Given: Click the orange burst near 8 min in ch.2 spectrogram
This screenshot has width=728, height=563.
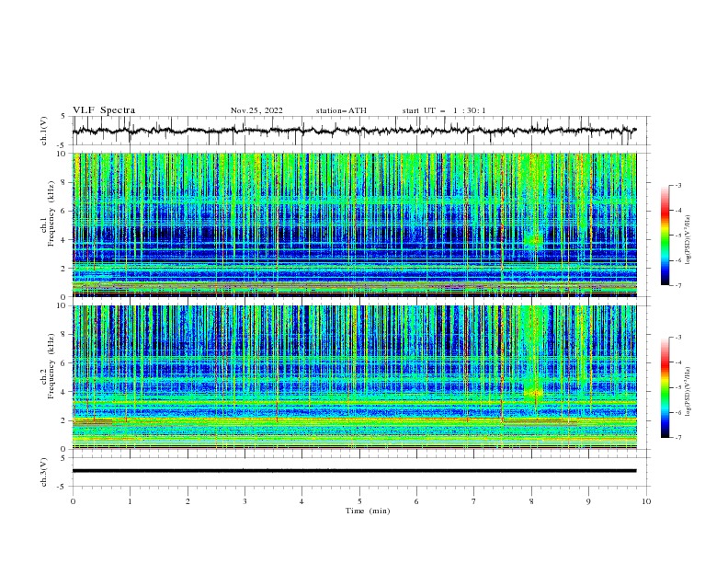Looking at the screenshot, I should pyautogui.click(x=533, y=394).
